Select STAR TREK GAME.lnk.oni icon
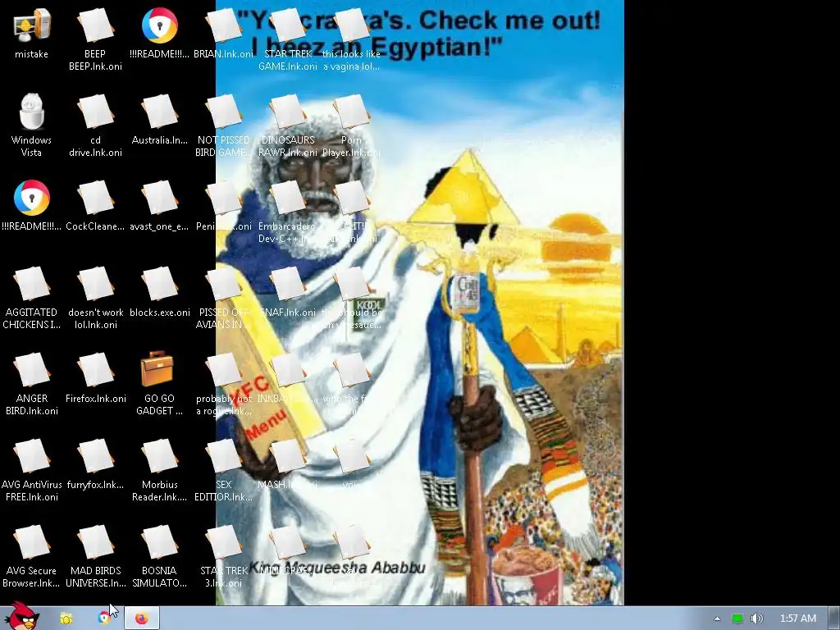The image size is (840, 630). [288, 25]
